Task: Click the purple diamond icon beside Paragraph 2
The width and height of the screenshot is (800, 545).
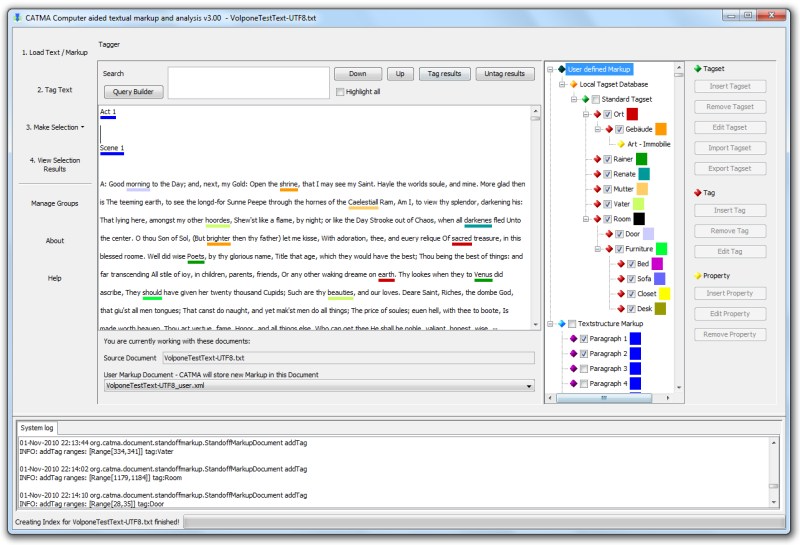Action: click(x=573, y=353)
